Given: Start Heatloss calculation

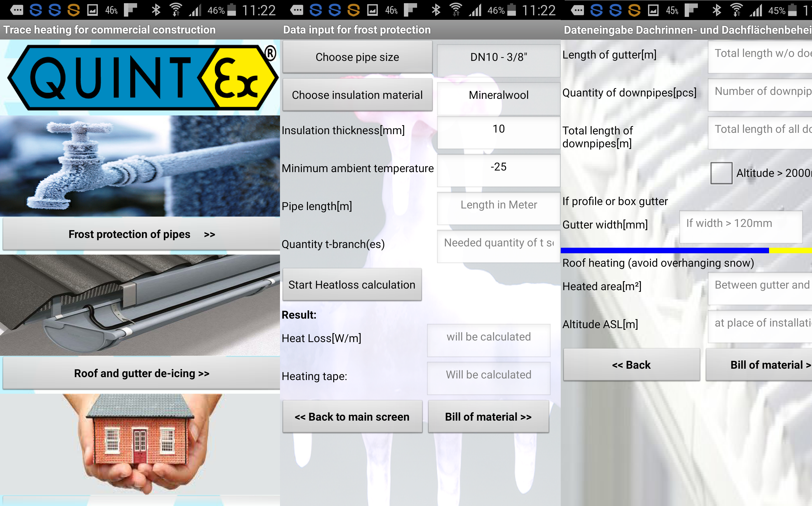Looking at the screenshot, I should [352, 284].
